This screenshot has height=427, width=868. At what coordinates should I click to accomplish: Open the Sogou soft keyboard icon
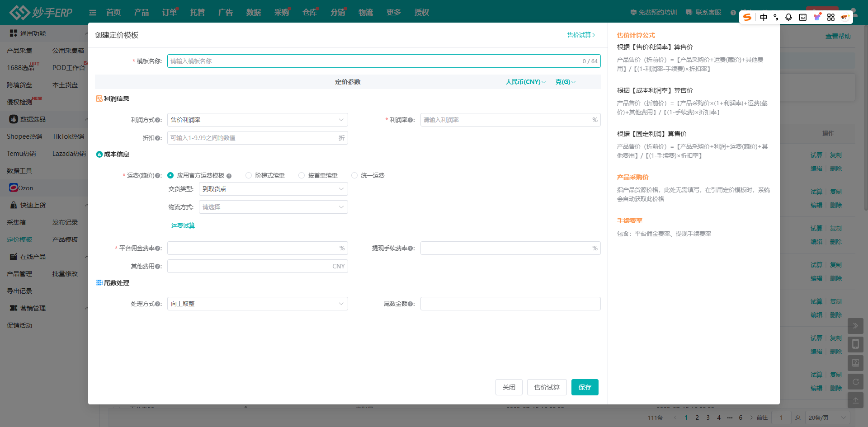click(x=803, y=17)
